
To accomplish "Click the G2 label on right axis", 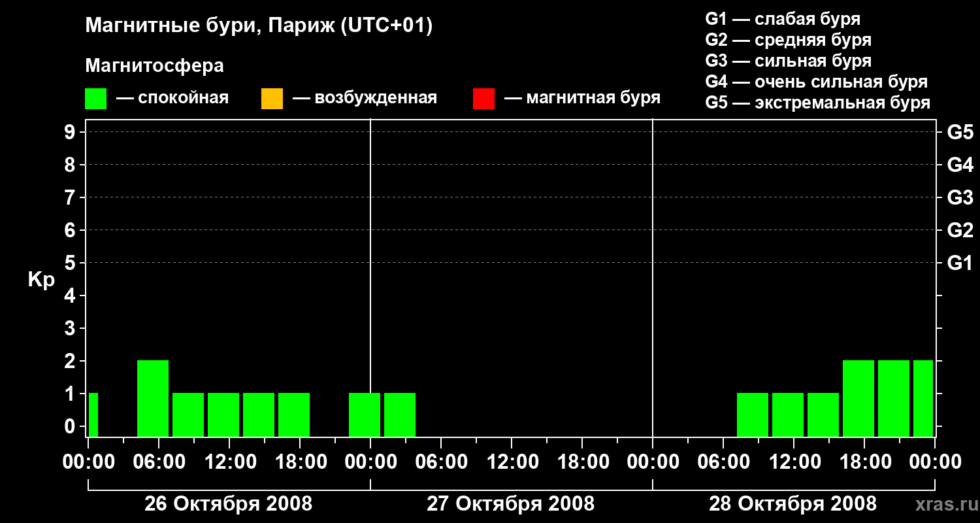I will (x=960, y=230).
